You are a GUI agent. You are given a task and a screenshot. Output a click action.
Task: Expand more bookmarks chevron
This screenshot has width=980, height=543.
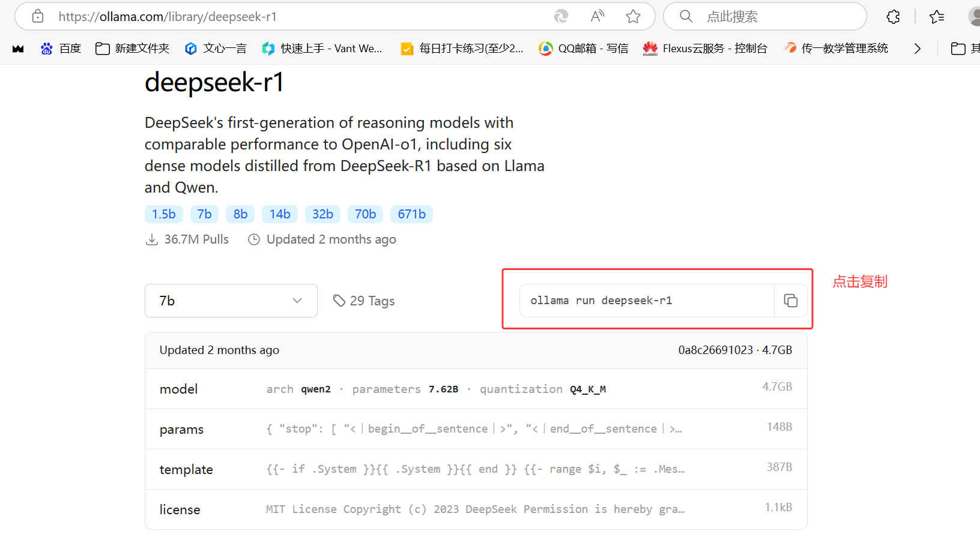[917, 49]
